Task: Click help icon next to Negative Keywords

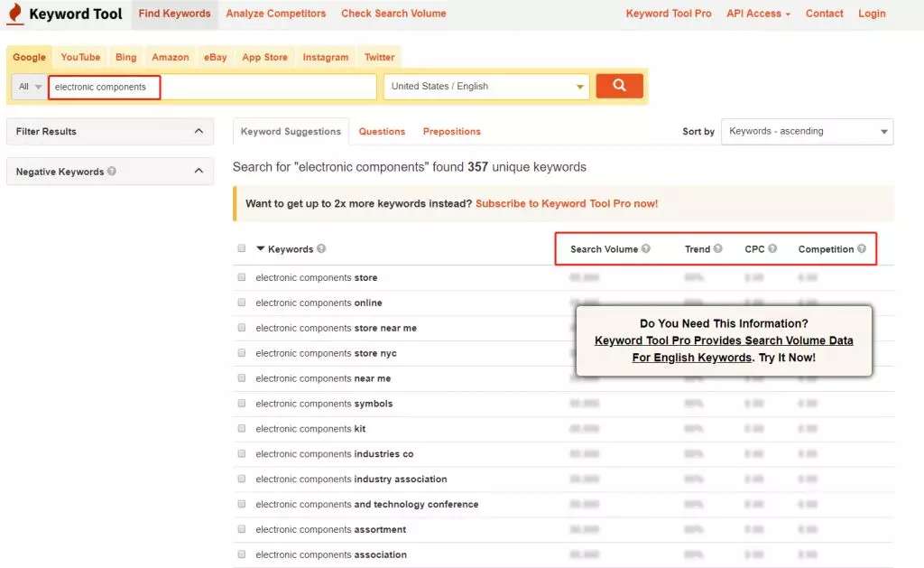Action: 112,172
